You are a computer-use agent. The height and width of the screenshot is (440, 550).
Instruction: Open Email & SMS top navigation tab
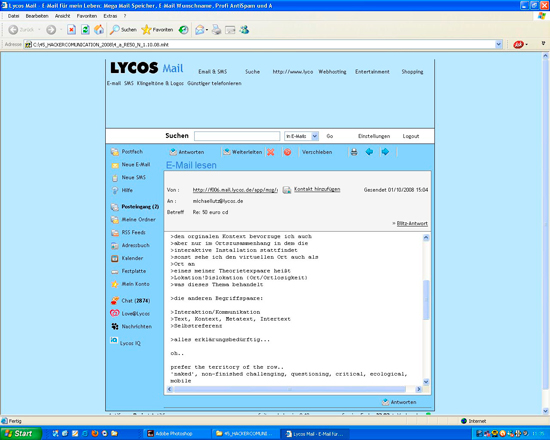click(x=213, y=72)
